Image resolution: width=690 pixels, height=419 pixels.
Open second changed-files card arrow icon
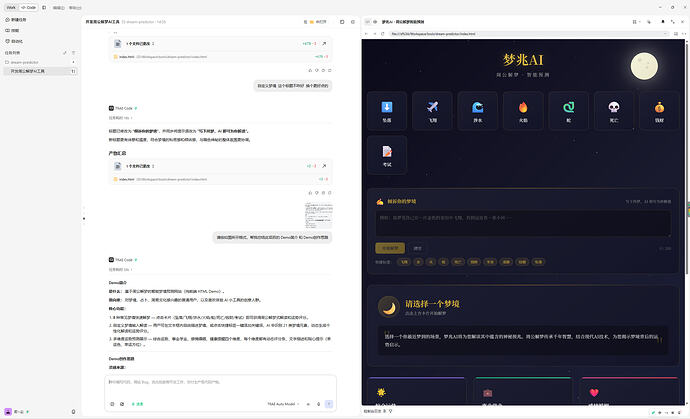tap(324, 166)
